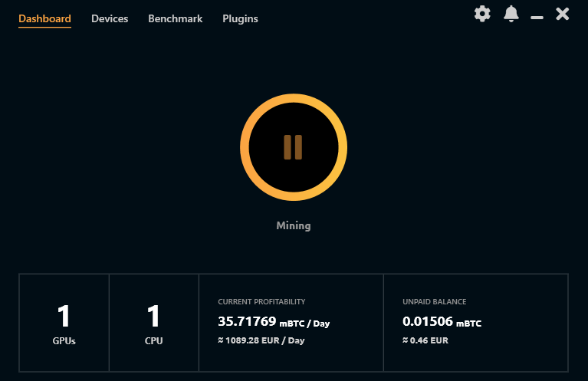Minimize the NiceHash Miner window
The width and height of the screenshot is (588, 381).
click(537, 18)
